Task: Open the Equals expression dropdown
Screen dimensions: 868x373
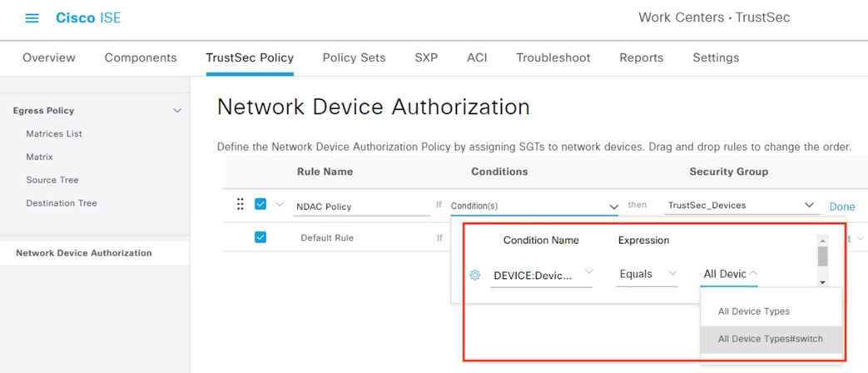Action: [x=647, y=274]
